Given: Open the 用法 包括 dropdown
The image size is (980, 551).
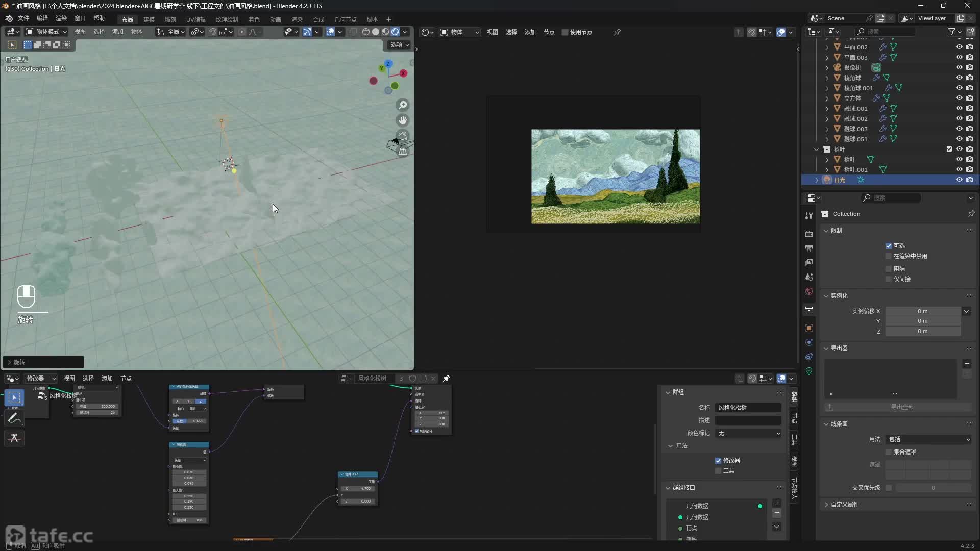Looking at the screenshot, I should click(x=928, y=439).
